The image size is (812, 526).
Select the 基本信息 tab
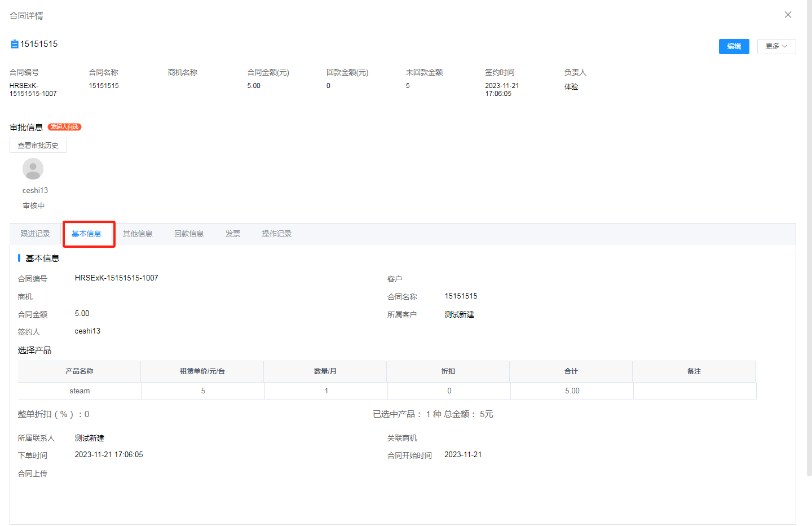coord(86,234)
